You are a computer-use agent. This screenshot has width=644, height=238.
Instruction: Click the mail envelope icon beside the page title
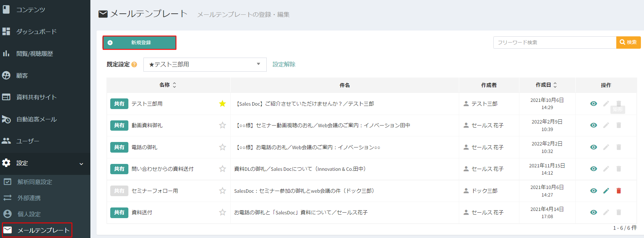click(103, 14)
